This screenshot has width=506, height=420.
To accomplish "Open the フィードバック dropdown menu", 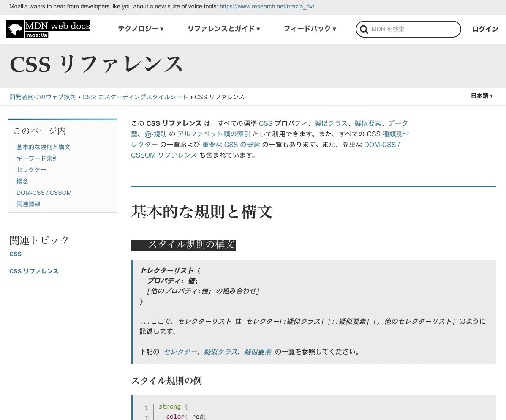I will [310, 29].
